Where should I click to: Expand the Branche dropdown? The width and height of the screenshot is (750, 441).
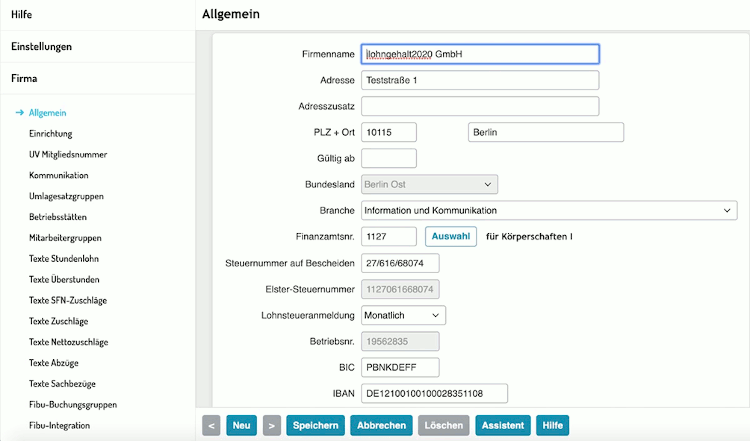(x=549, y=210)
